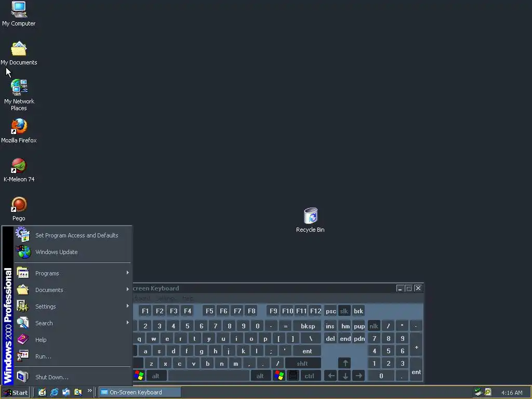The image size is (532, 399).
Task: Click the bksp key
Action: 308,326
